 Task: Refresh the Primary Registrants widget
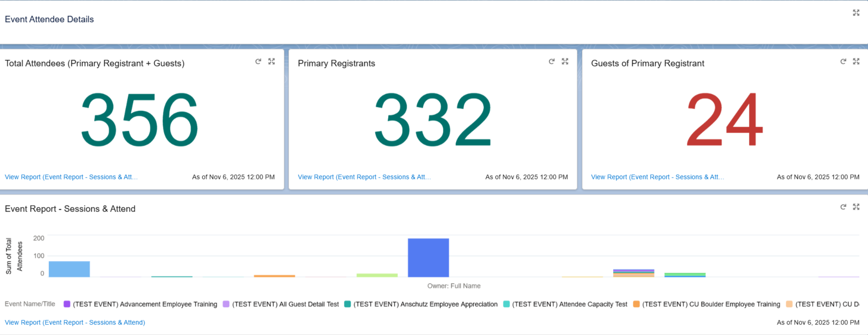552,61
